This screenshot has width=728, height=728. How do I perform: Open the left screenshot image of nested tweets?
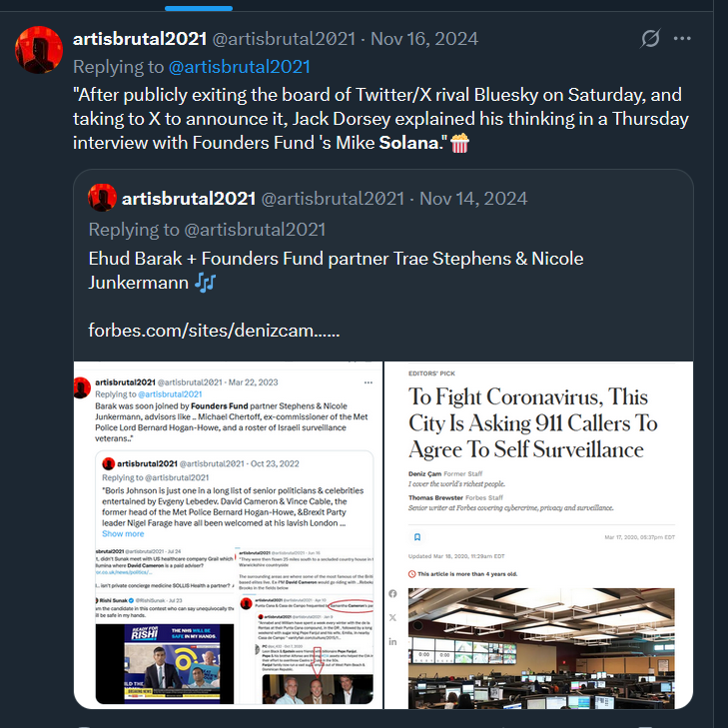tap(228, 535)
